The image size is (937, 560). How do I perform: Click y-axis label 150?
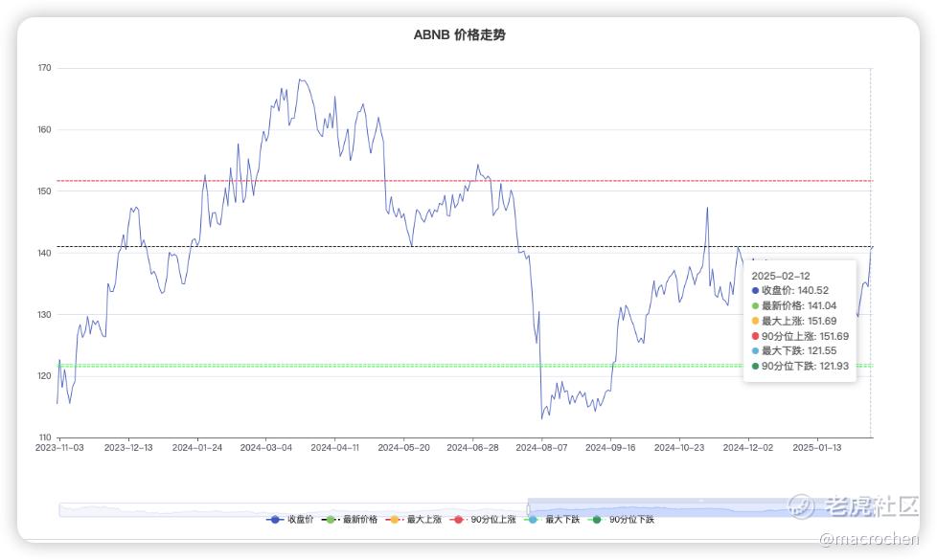tap(44, 191)
